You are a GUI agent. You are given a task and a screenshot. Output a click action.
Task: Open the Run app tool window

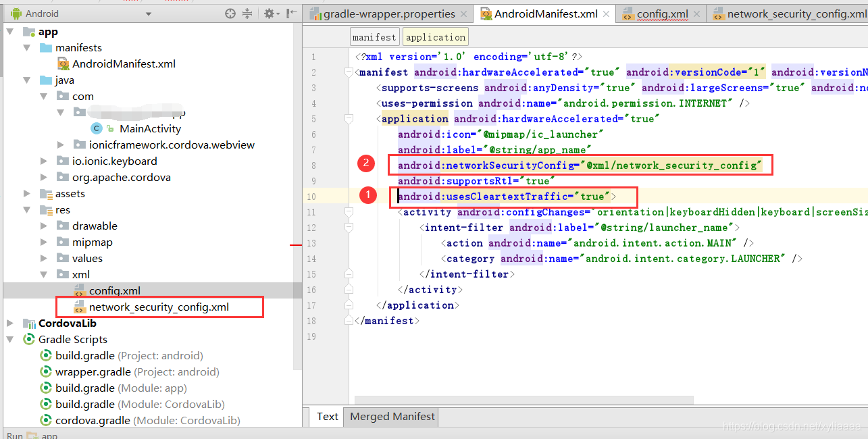click(14, 434)
